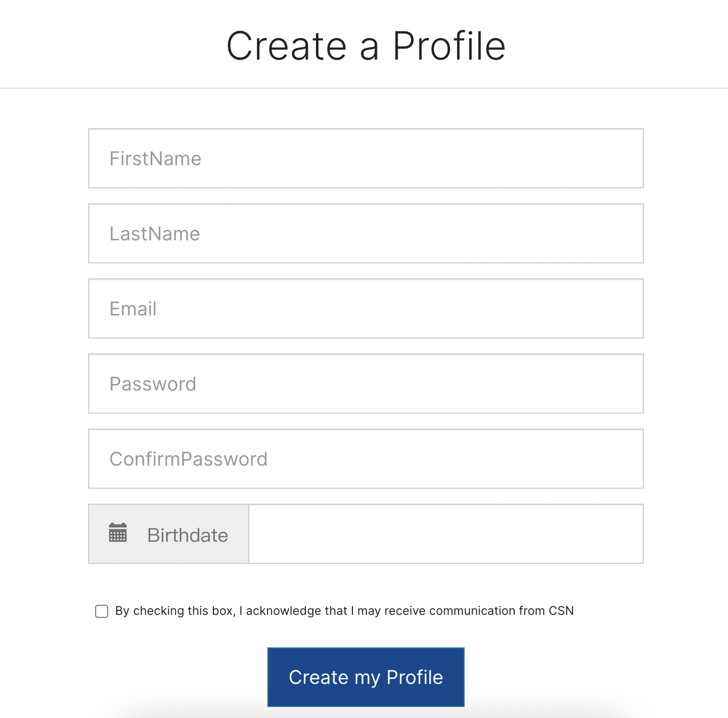
Task: Click the empty Birthdate date input
Action: click(x=446, y=534)
